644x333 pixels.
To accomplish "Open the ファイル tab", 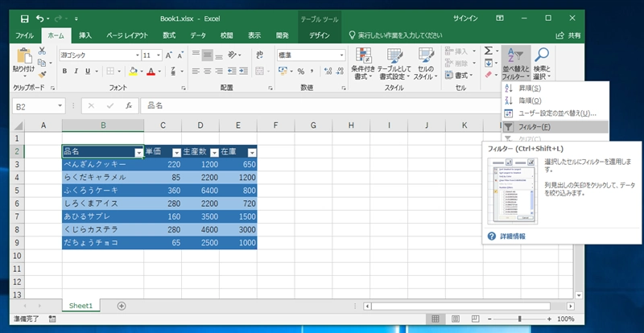I will click(x=25, y=35).
